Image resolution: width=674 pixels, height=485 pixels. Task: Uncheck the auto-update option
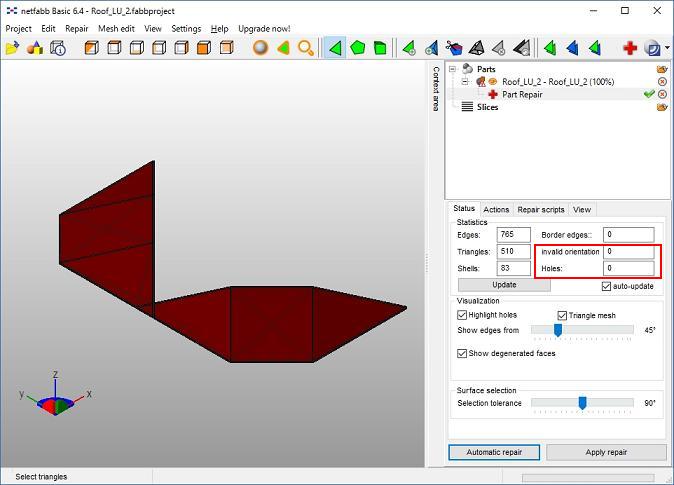[606, 286]
